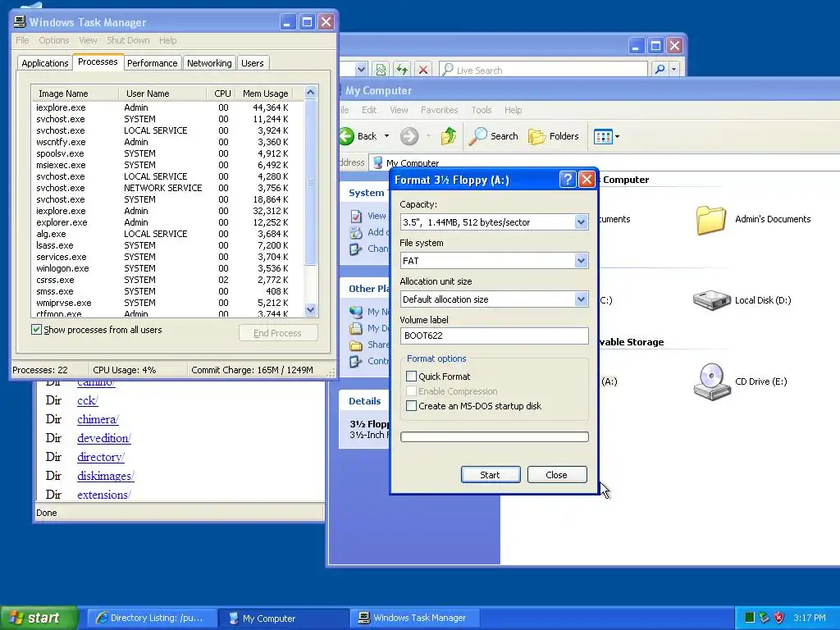
Task: Open the devedition/ directory link
Action: 104,438
